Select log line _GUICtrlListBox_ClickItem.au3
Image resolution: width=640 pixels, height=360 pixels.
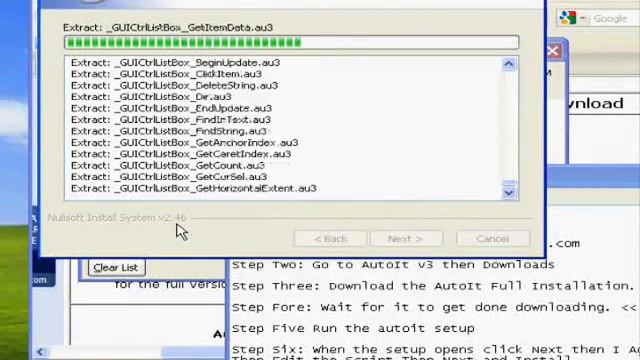click(x=167, y=74)
